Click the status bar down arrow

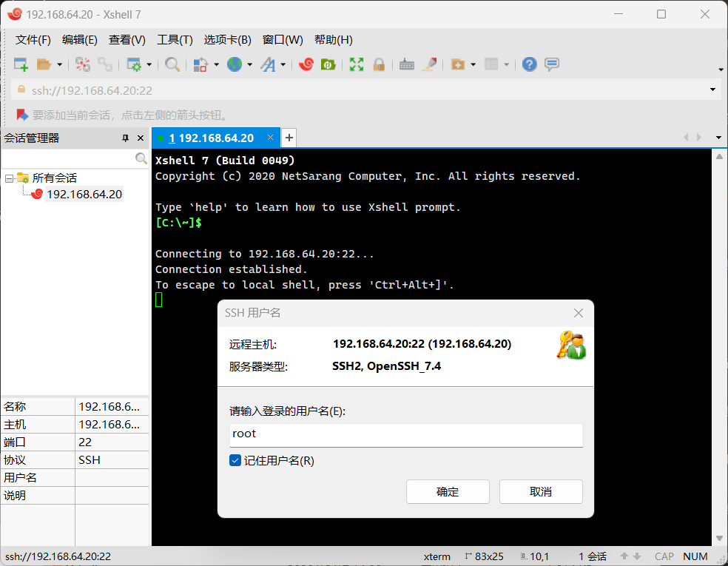(638, 556)
